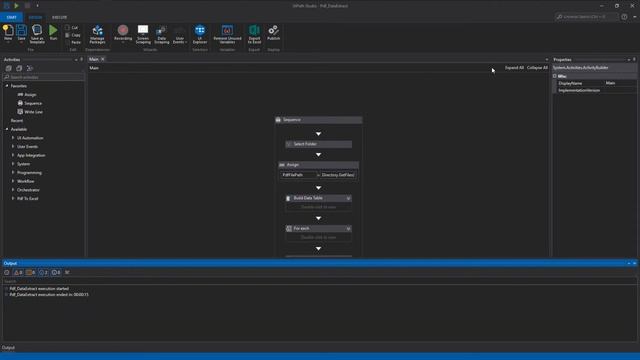
Task: Expand the Programming category
Action: [13, 173]
